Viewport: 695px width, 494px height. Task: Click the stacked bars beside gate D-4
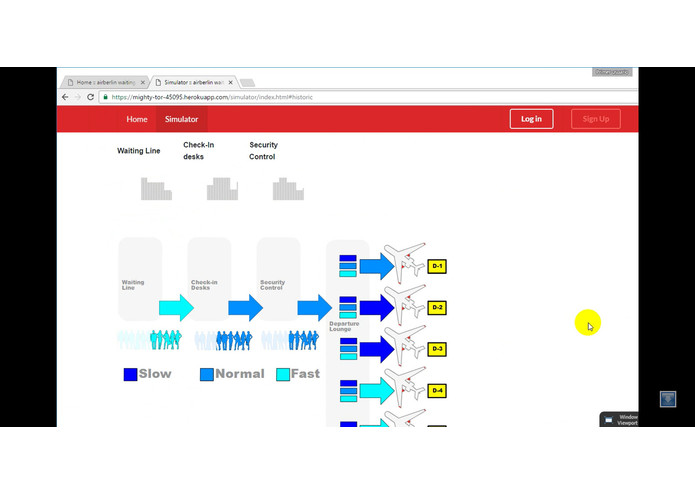[348, 391]
